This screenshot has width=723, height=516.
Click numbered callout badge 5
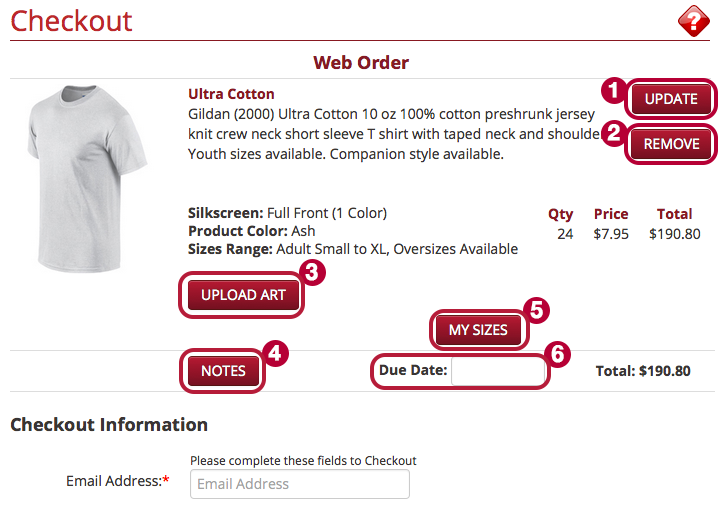pyautogui.click(x=536, y=310)
